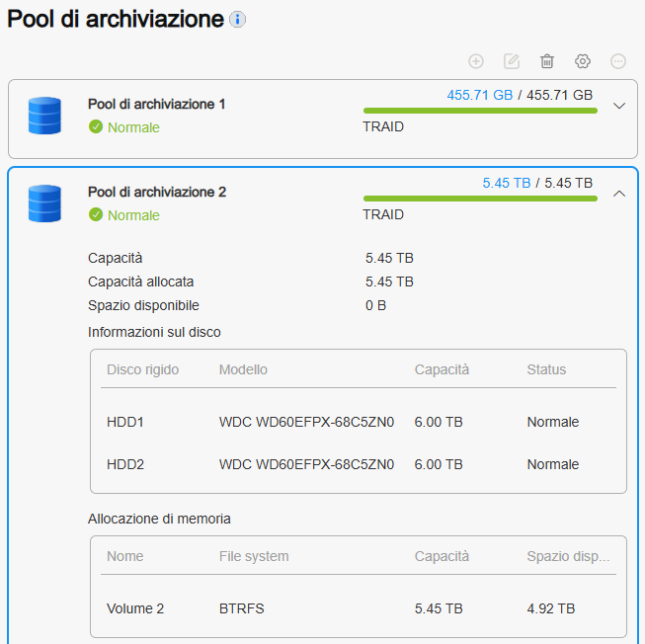Screen dimensions: 645x644
Task: Click WDC model name in HDD2 row
Action: tap(306, 464)
